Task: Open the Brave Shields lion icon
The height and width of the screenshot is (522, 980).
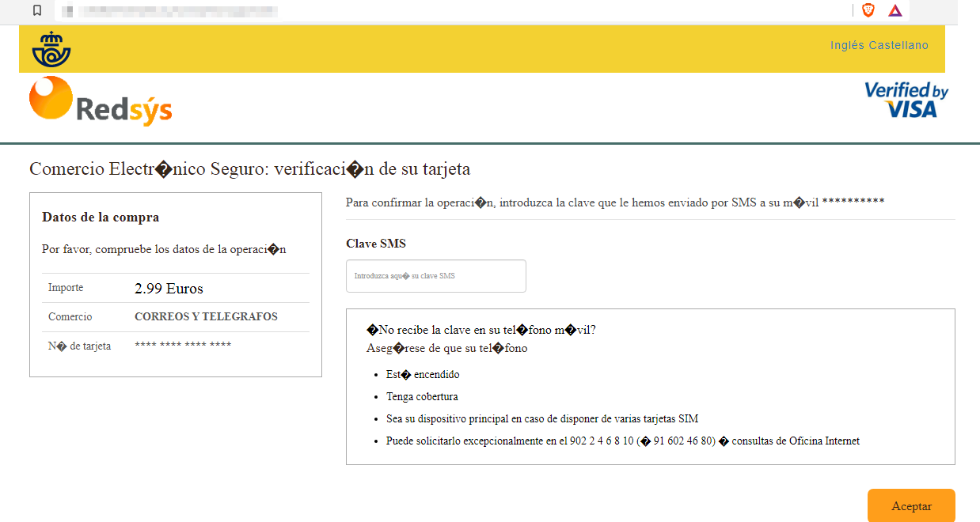Action: click(x=868, y=10)
